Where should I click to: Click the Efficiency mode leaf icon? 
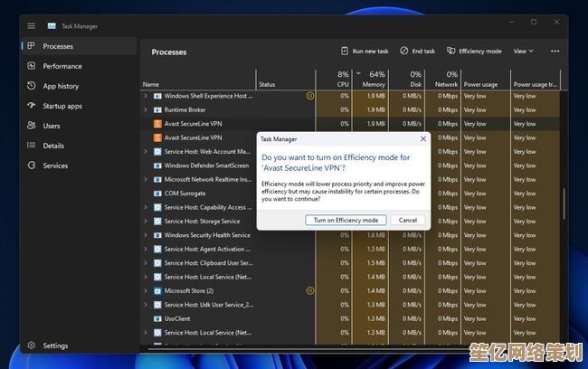pyautogui.click(x=450, y=51)
